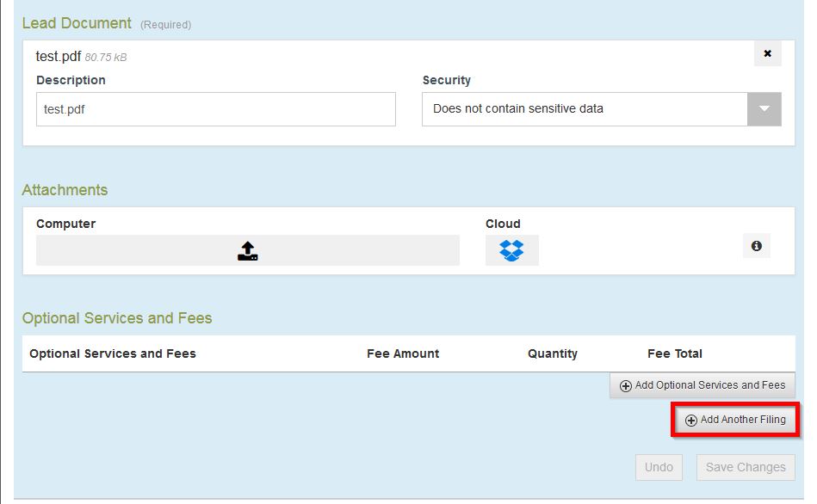Image resolution: width=817 pixels, height=504 pixels.
Task: Click the Save Changes button
Action: click(x=746, y=467)
